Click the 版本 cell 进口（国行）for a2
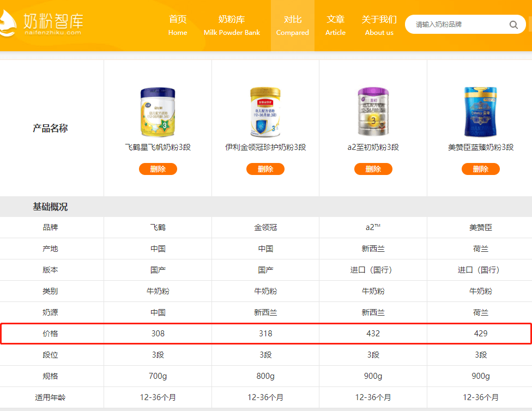The width and height of the screenshot is (532, 411). pyautogui.click(x=373, y=270)
